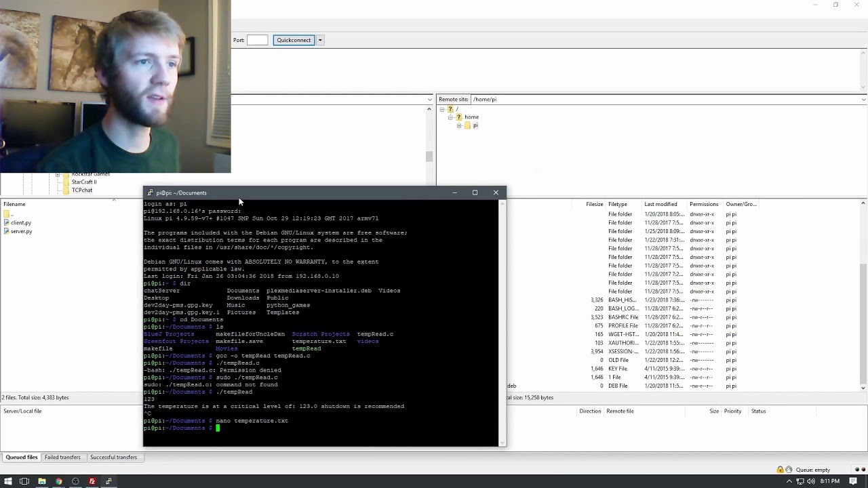Collapse the 'home' node in remote tree
Screen dimensions: 868x488
[450, 117]
